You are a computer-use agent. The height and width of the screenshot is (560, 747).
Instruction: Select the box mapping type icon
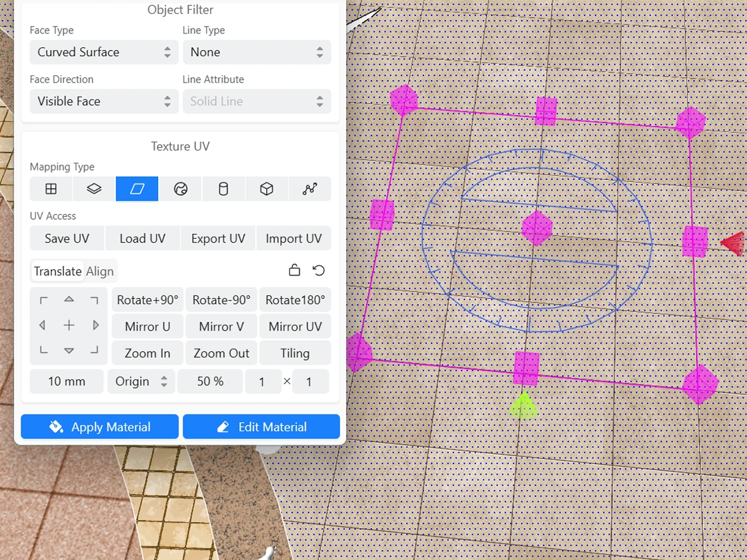(266, 189)
